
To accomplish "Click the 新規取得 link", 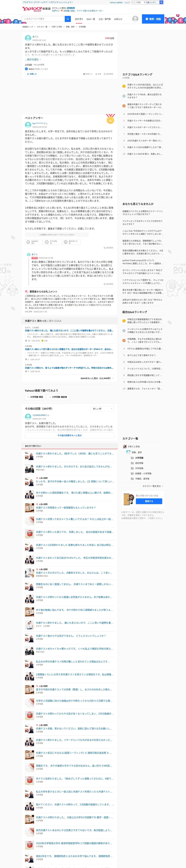I will coord(71,8).
